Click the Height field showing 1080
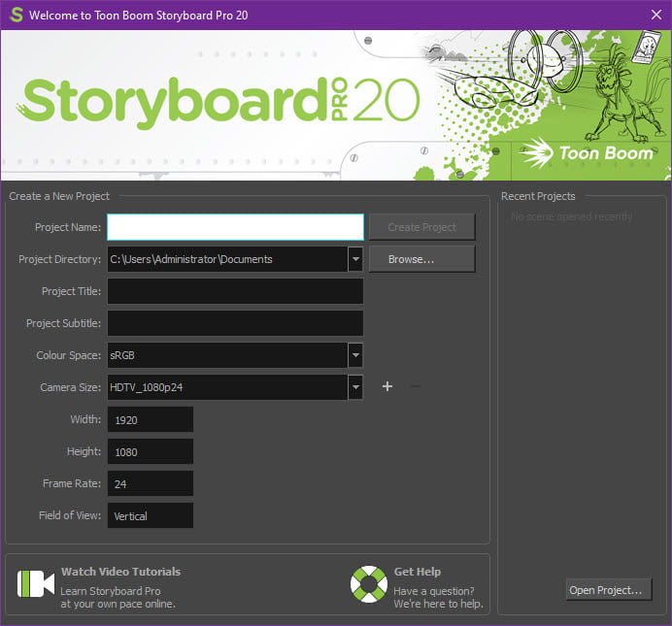This screenshot has width=672, height=626. point(150,451)
